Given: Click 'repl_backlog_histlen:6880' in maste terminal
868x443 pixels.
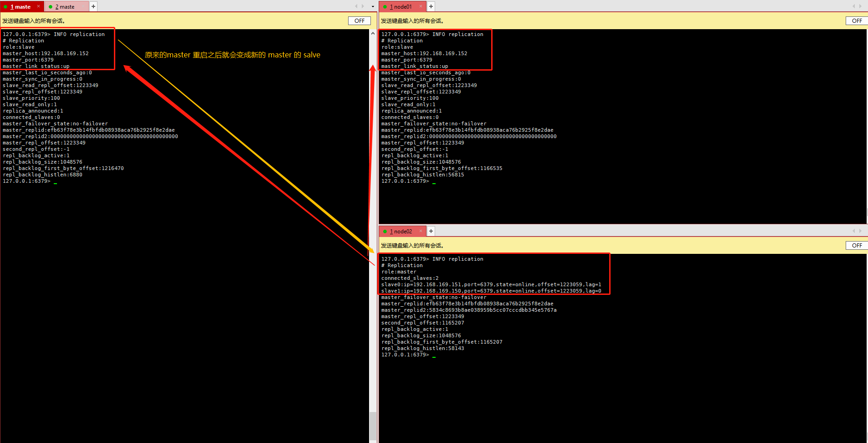Looking at the screenshot, I should 42,175.
